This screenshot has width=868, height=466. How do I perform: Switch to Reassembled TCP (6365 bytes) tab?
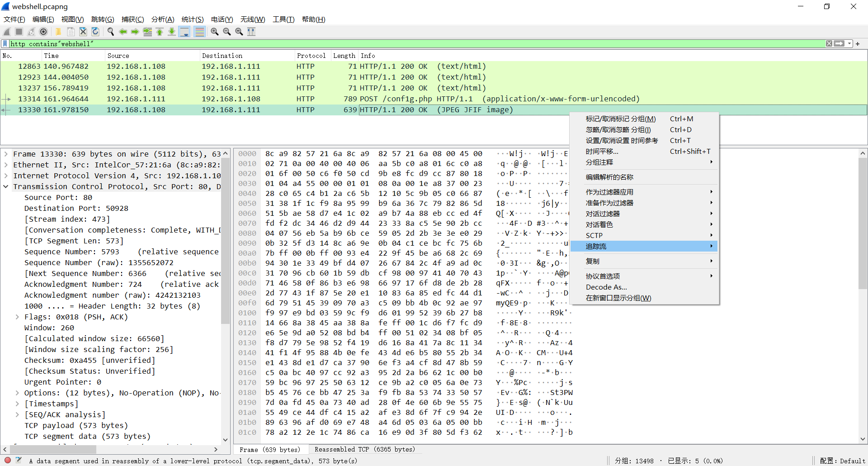(365, 449)
